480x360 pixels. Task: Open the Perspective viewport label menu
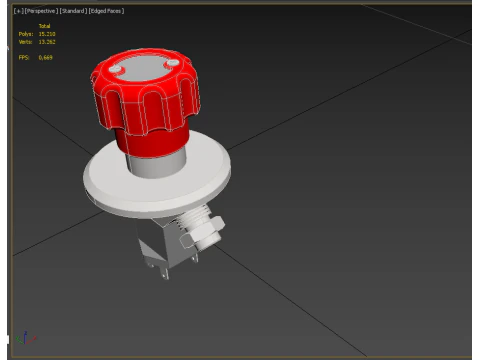(x=41, y=11)
